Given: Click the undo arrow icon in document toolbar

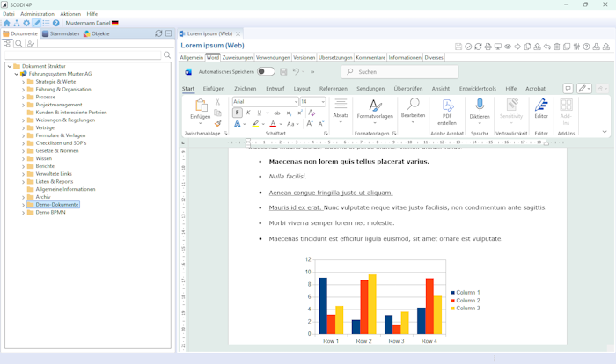Looking at the screenshot, I should pos(546,47).
